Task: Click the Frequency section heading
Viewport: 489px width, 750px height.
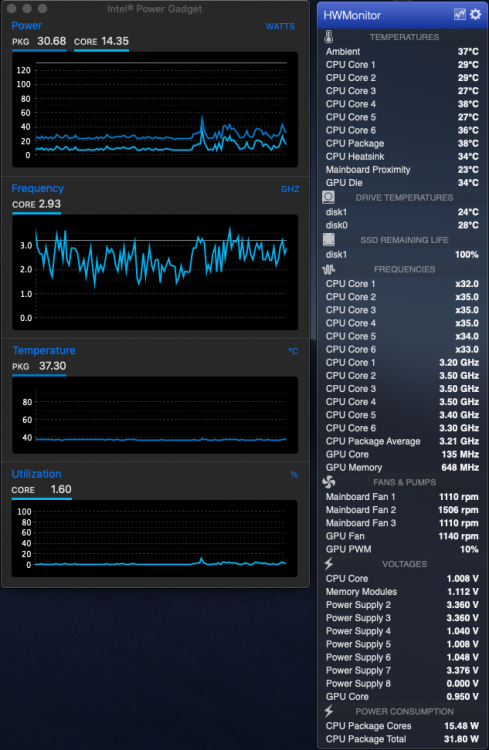Action: 38,188
